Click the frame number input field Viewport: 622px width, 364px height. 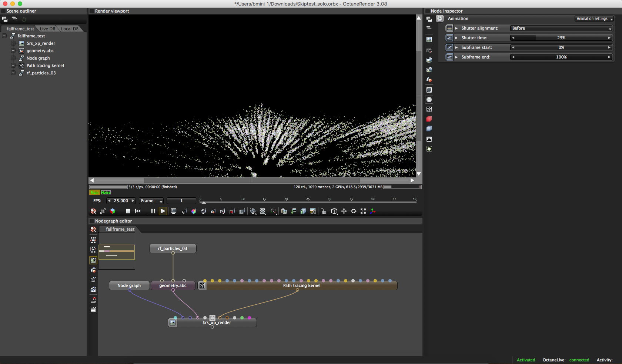181,201
